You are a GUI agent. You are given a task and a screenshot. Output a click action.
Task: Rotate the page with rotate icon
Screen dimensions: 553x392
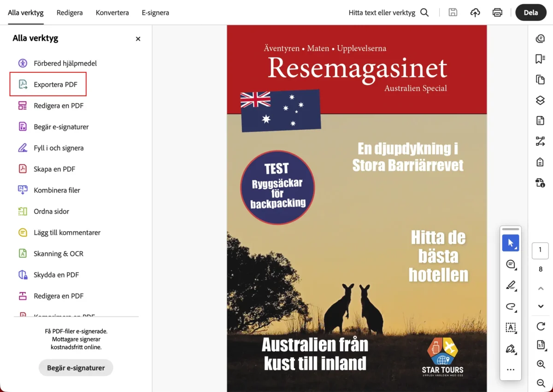pyautogui.click(x=541, y=326)
